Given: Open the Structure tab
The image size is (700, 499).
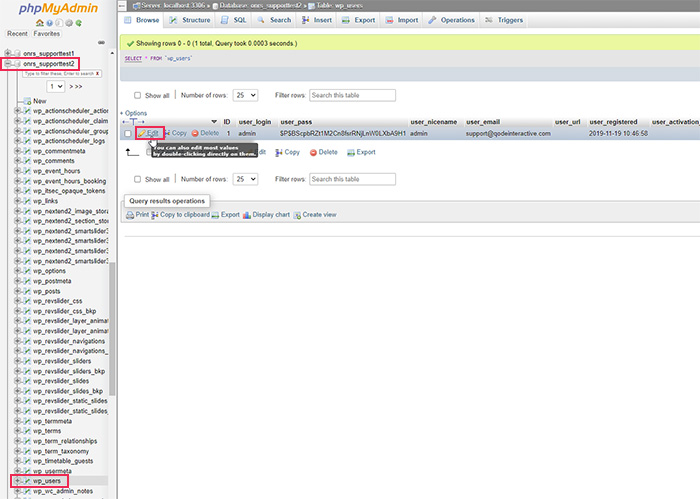Looking at the screenshot, I should pyautogui.click(x=190, y=20).
